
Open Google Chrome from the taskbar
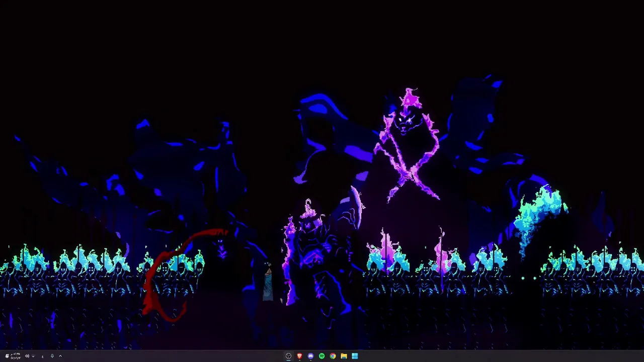[333, 356]
